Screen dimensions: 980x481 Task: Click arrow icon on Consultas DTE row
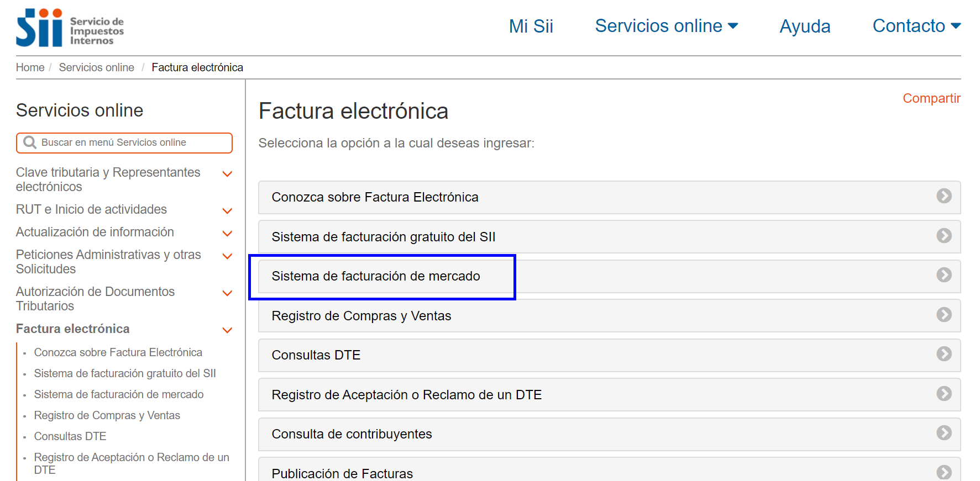click(x=944, y=354)
